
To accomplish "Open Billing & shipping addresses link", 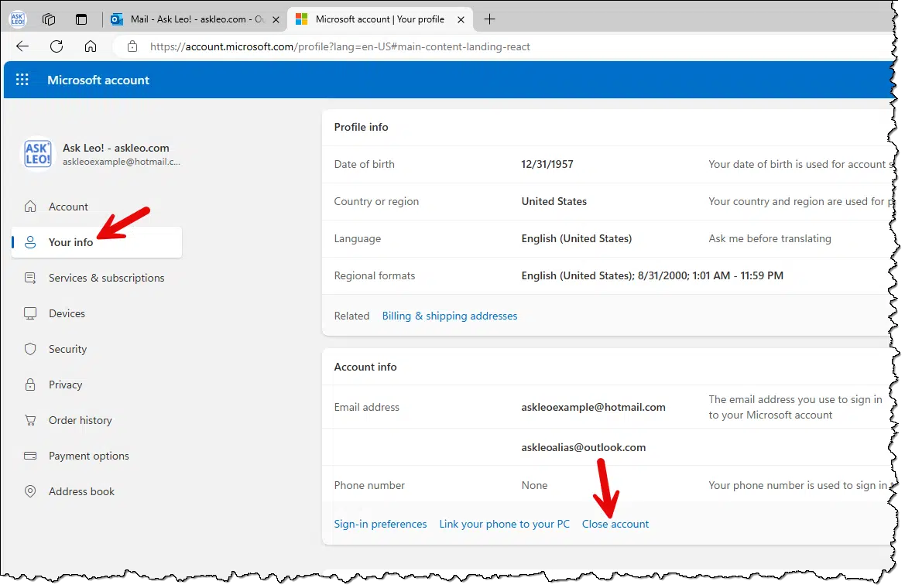I will (450, 316).
